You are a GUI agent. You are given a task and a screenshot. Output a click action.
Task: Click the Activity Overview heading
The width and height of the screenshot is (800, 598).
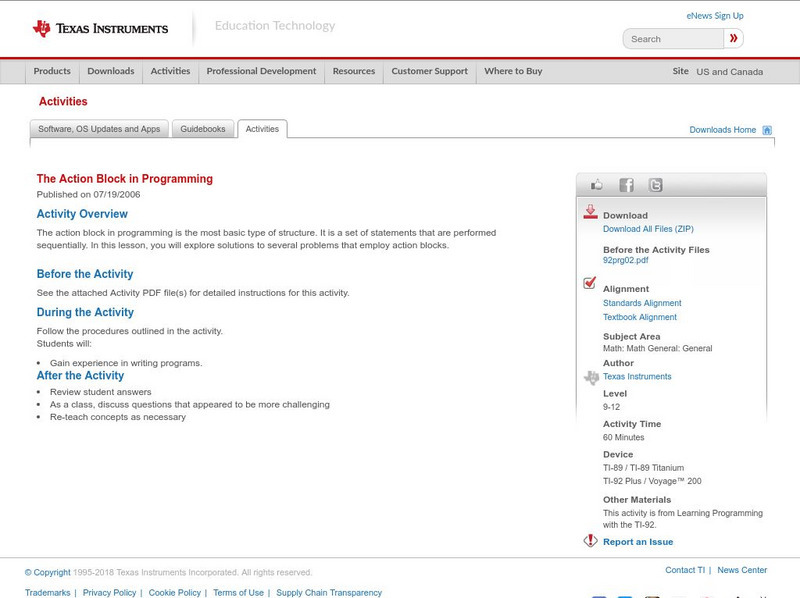(82, 214)
